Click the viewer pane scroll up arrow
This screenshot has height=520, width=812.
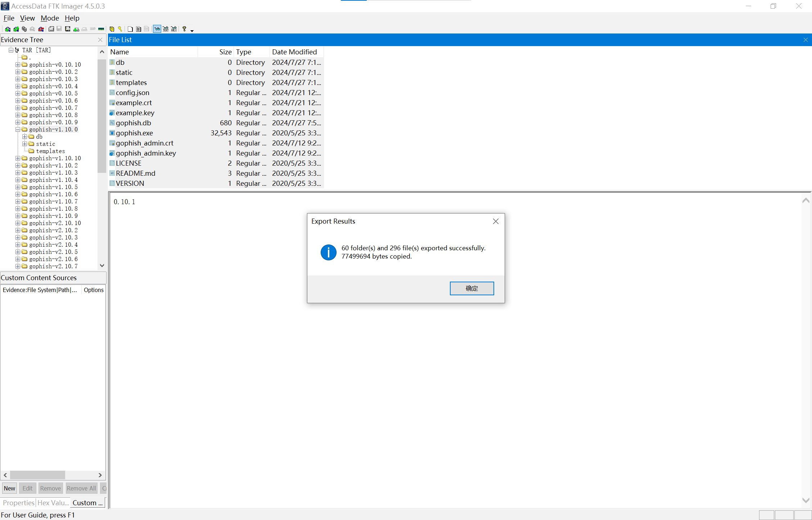tap(806, 200)
